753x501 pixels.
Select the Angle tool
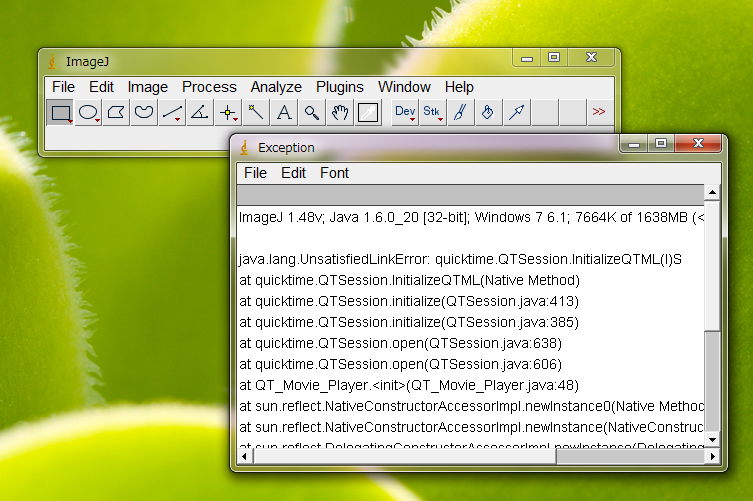[x=199, y=113]
